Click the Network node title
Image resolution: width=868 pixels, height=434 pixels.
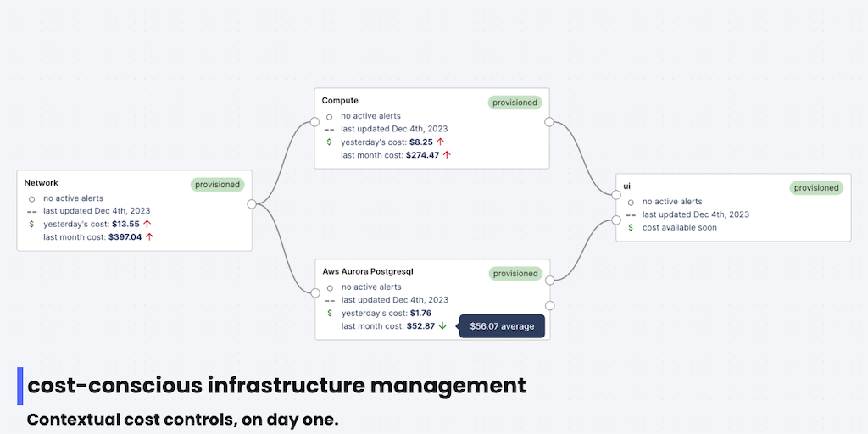click(42, 182)
